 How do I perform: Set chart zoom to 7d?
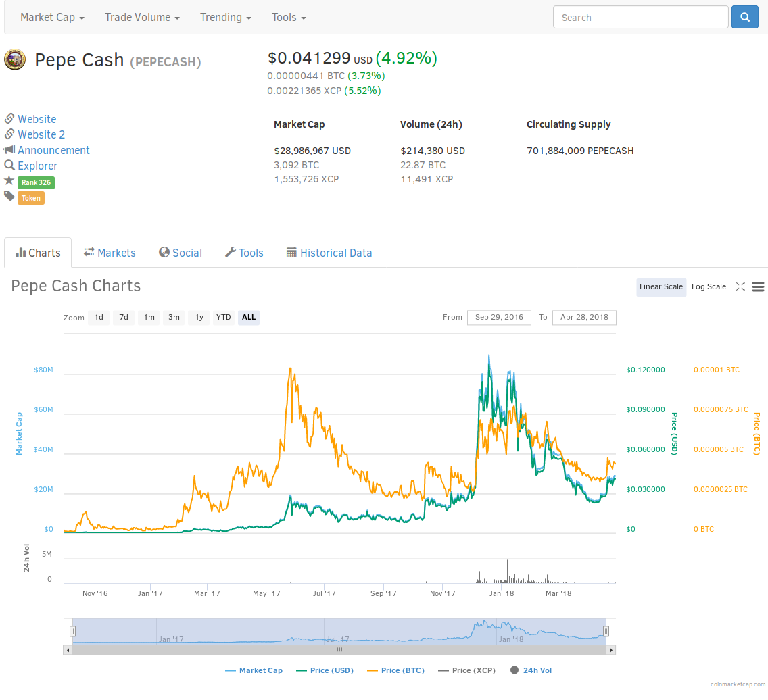coord(124,317)
